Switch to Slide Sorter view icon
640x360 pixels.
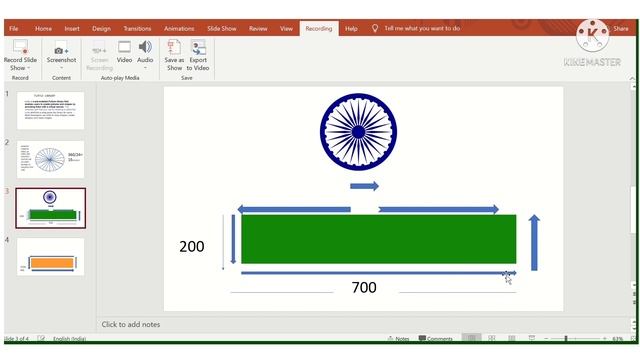[x=492, y=338]
